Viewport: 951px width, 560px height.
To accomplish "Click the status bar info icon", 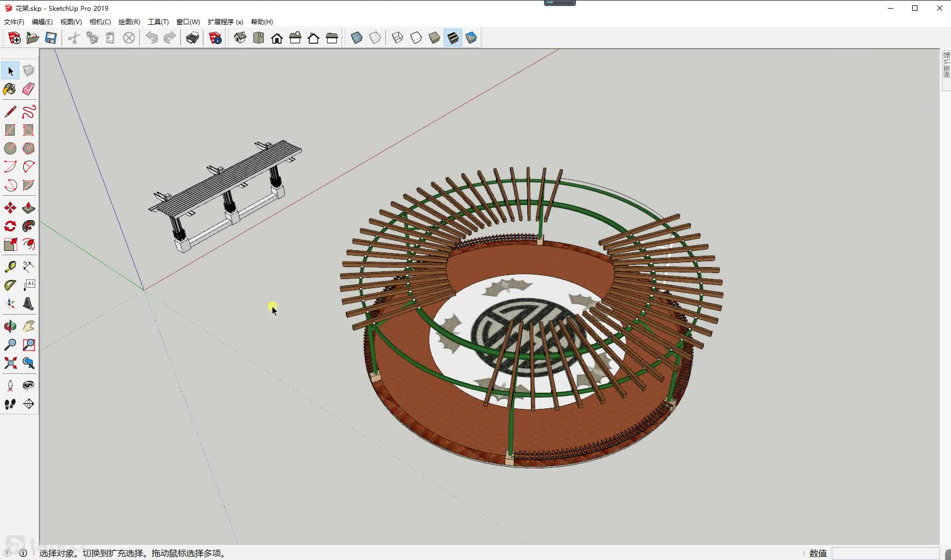I will (x=23, y=553).
